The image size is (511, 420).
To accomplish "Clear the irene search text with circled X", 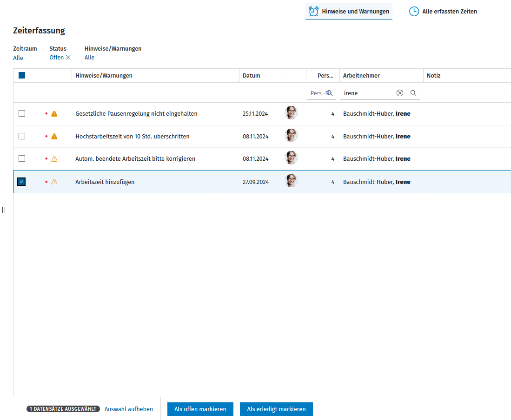I will 400,93.
